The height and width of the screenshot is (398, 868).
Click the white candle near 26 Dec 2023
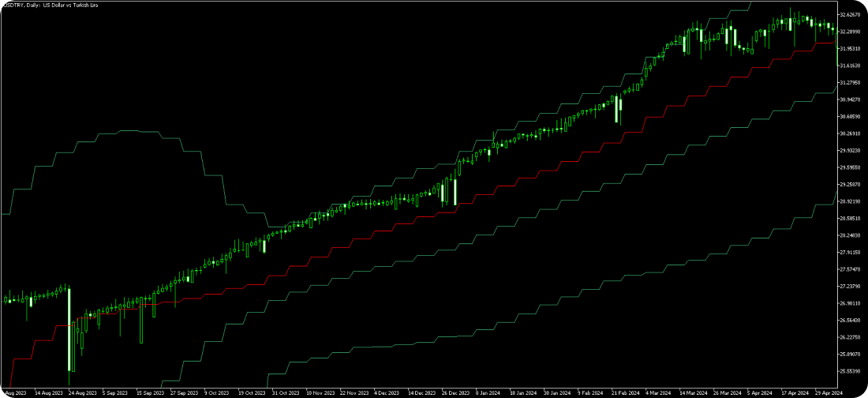(455, 192)
